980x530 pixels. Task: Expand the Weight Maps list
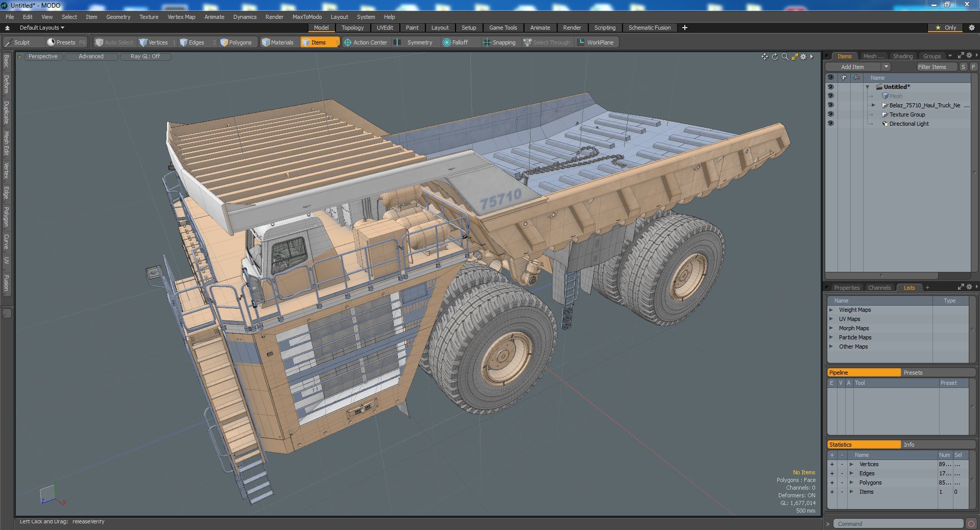click(831, 310)
